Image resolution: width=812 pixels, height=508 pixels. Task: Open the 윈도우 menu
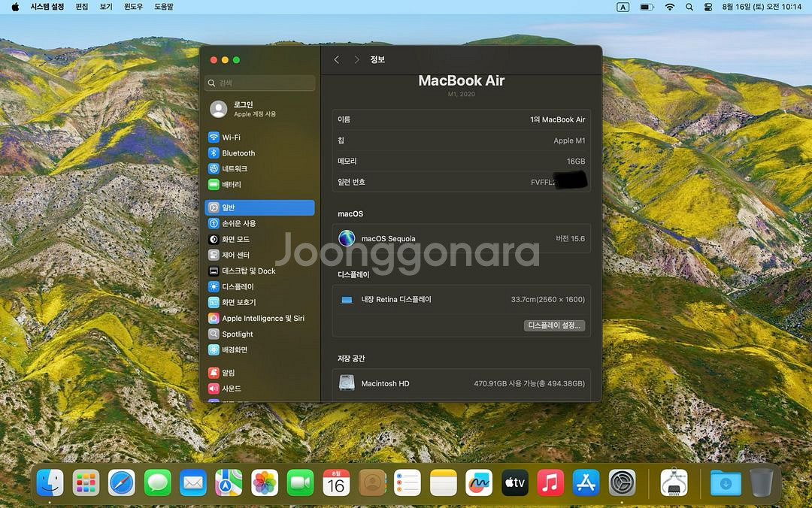(133, 7)
